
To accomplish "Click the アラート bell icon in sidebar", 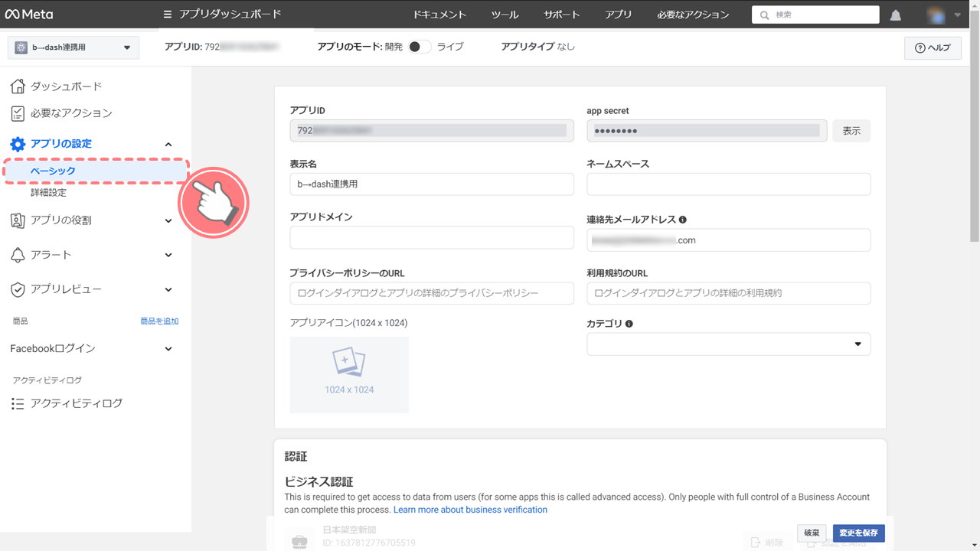I will tap(18, 255).
